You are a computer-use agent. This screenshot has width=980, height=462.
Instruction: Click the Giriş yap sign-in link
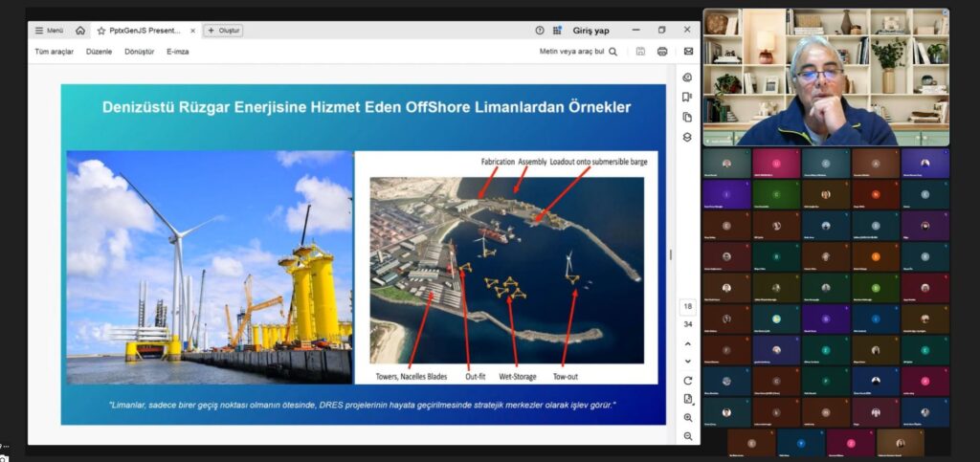(590, 31)
